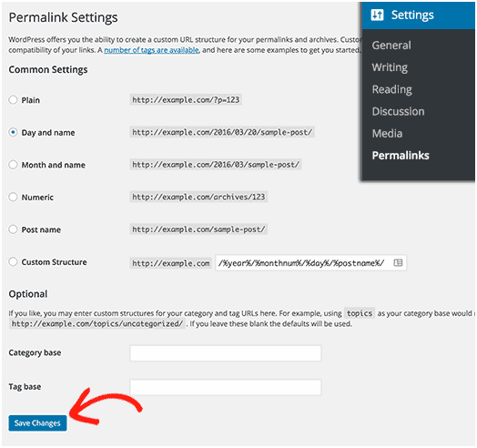Choose the Month and name radio option

point(13,165)
